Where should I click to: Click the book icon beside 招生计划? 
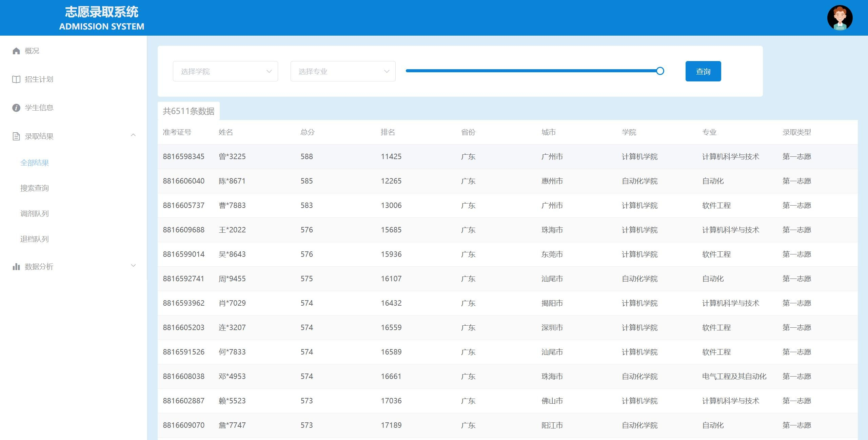pos(16,79)
